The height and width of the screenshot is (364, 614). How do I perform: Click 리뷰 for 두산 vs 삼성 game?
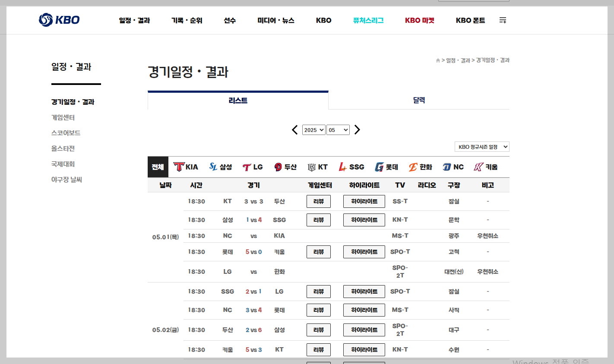[x=319, y=330]
